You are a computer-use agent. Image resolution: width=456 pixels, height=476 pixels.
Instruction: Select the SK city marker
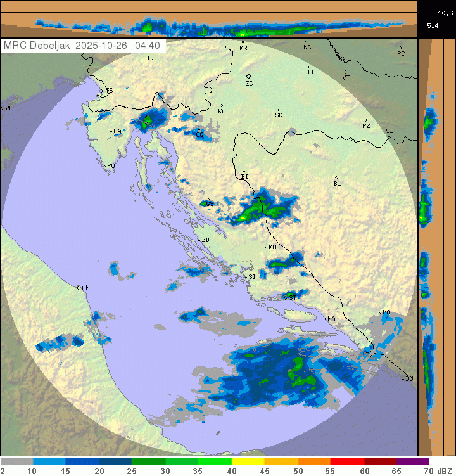(278, 110)
